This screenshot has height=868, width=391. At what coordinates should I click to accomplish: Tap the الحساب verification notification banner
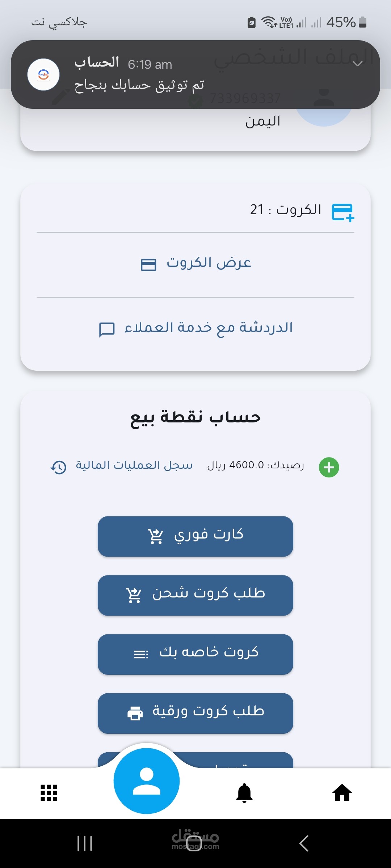[x=181, y=75]
